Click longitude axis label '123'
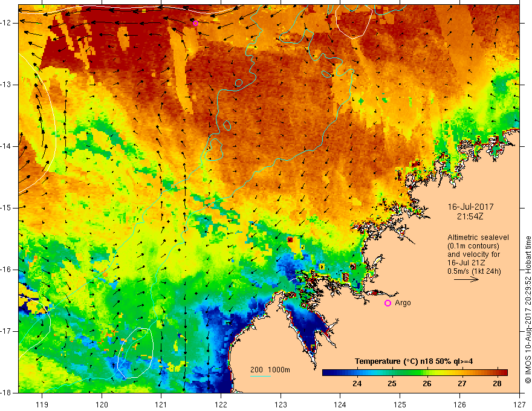The height and width of the screenshot is (411, 532). coord(281,404)
